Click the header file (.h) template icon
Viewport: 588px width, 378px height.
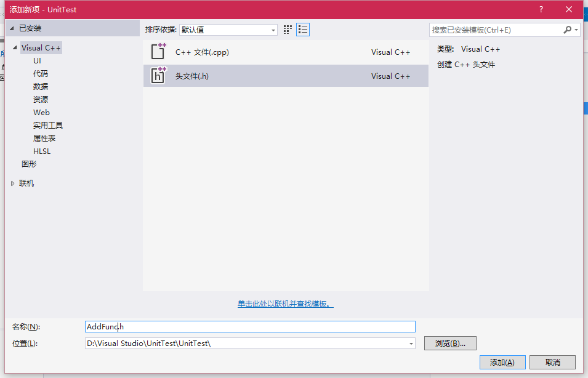pos(158,76)
